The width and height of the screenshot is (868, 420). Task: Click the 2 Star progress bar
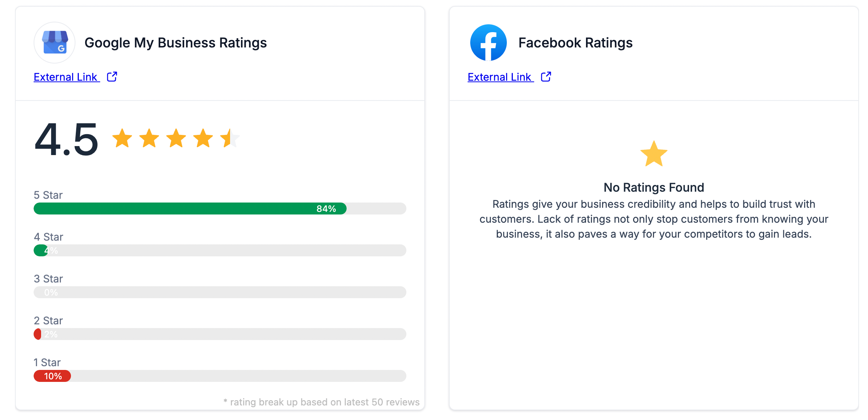220,334
